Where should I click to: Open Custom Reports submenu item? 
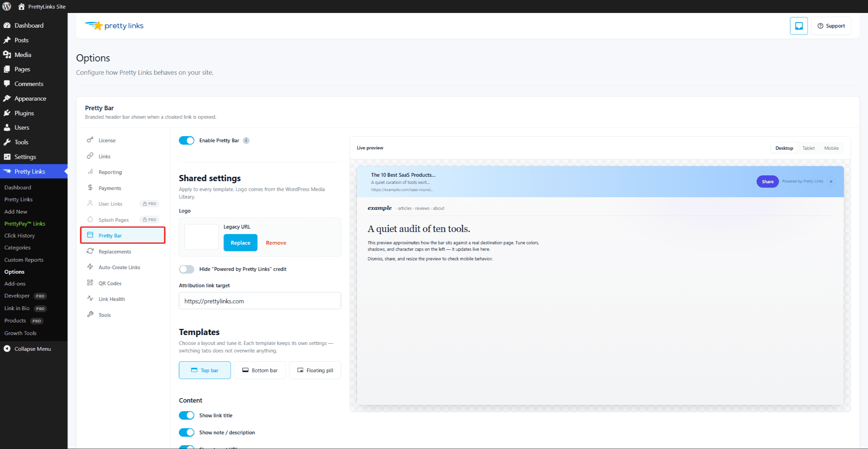(x=24, y=260)
